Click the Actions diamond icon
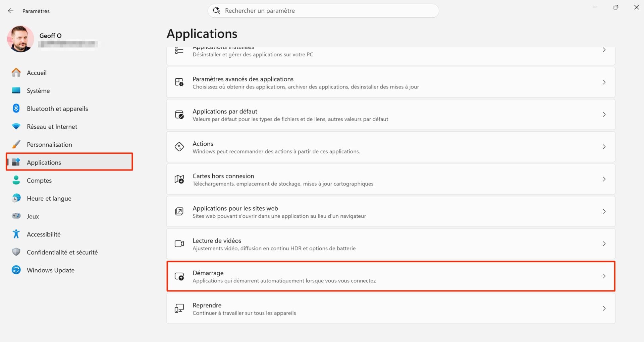644x342 pixels. pyautogui.click(x=179, y=147)
